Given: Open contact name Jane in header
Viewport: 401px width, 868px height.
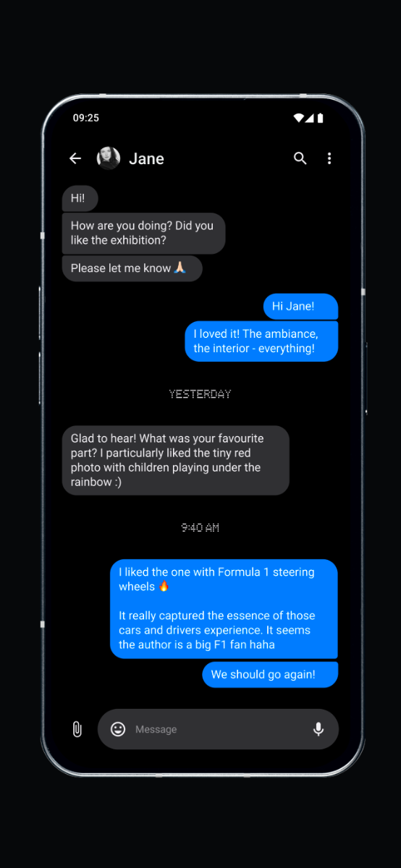Looking at the screenshot, I should 146,158.
